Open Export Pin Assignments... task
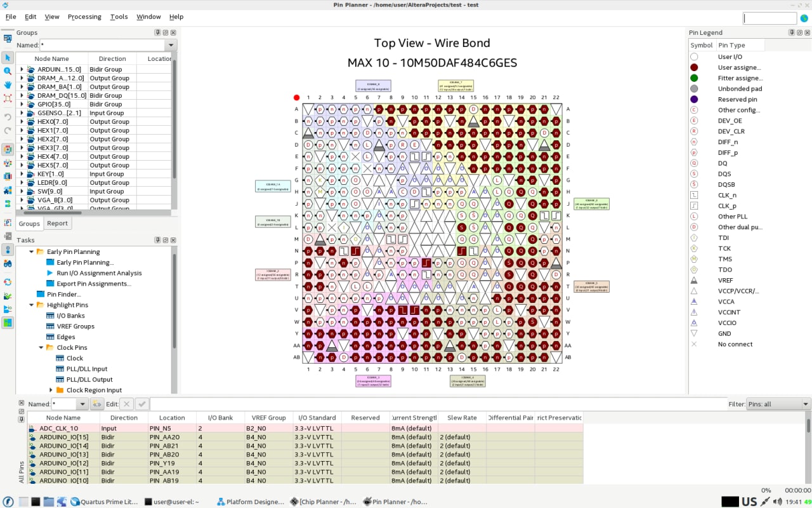Viewport: 812px width, 508px height. coord(93,284)
